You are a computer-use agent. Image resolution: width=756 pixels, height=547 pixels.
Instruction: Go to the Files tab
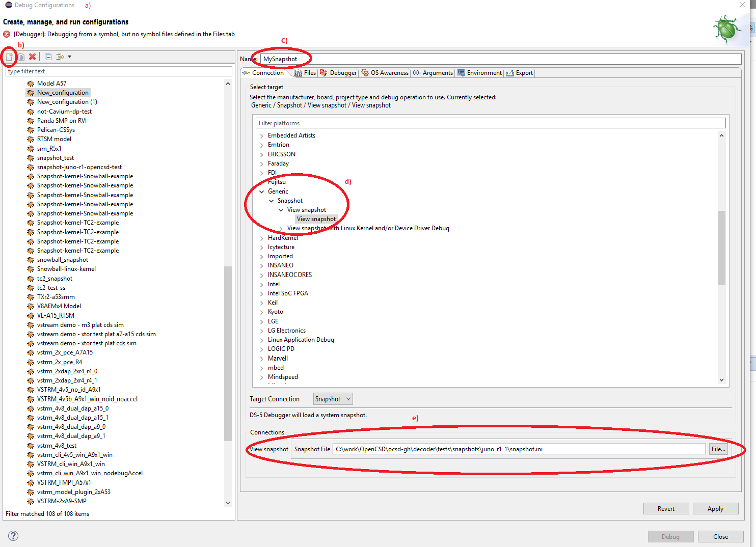pyautogui.click(x=306, y=73)
